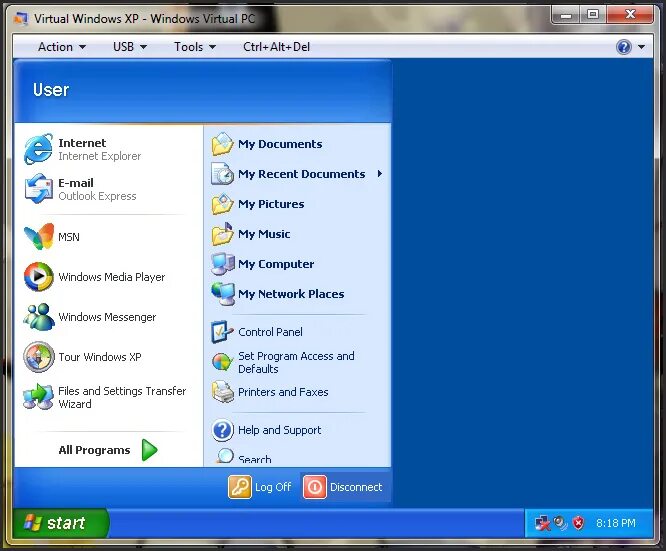Click the Disconnect button text
This screenshot has height=551, width=666.
(x=356, y=487)
